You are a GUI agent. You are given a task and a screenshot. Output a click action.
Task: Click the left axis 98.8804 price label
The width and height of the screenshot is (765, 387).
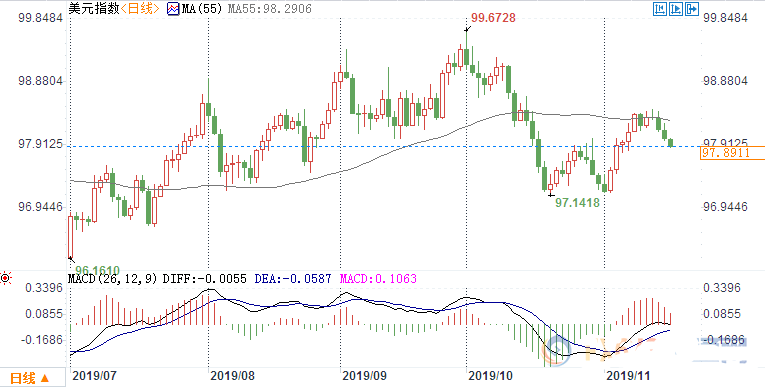pyautogui.click(x=41, y=81)
